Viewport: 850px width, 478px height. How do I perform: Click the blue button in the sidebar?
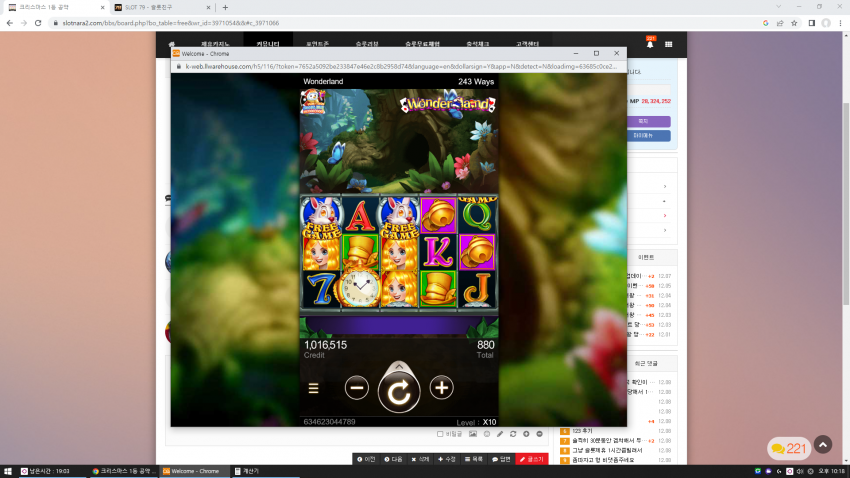click(648, 135)
